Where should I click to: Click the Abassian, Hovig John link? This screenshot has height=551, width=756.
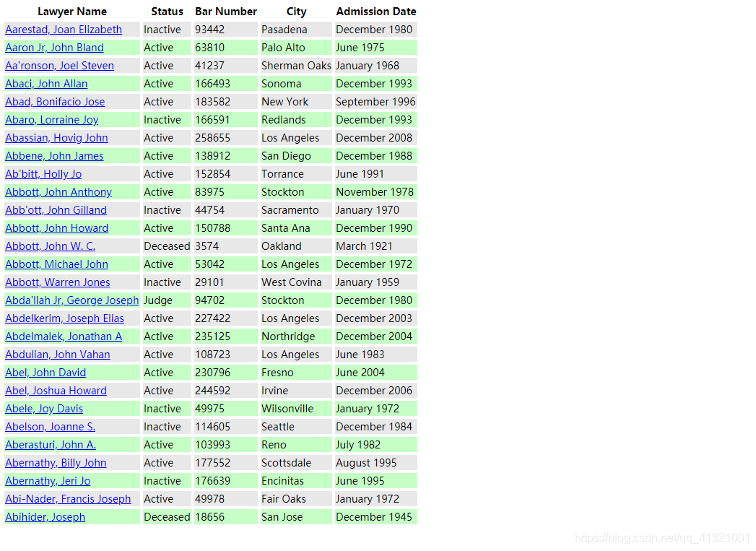click(56, 138)
